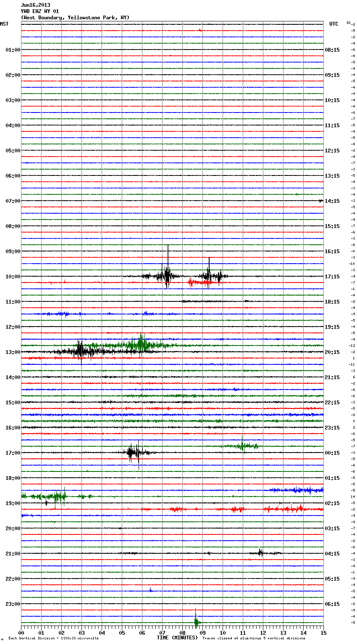Select the 10:00 MST hour label

(x=13, y=277)
